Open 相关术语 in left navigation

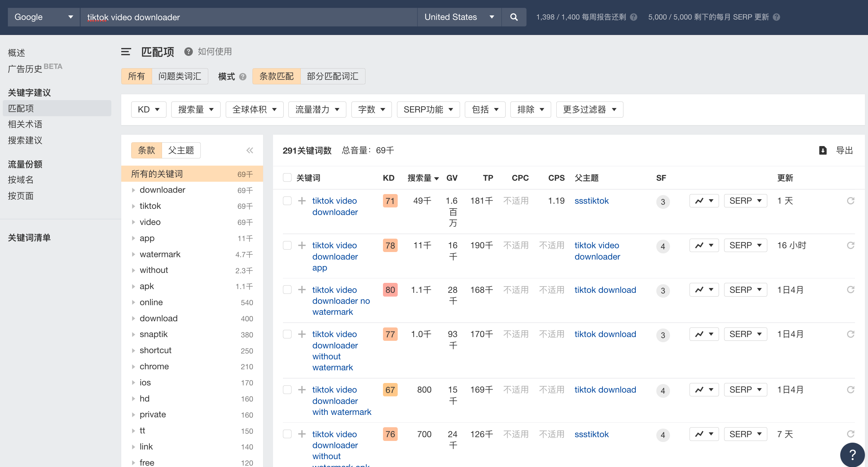[x=25, y=124]
